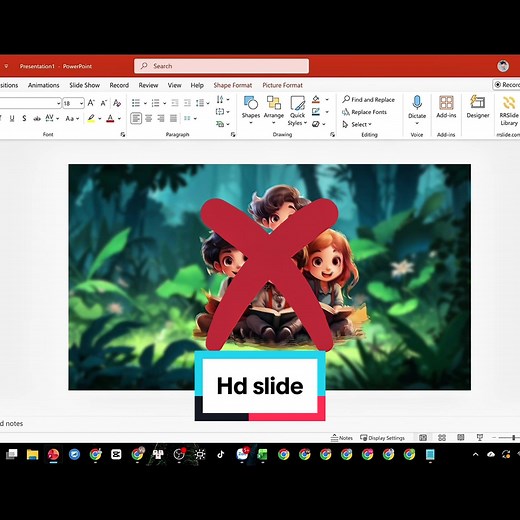Open highlight color dropdown arrow
Image resolution: width=520 pixels, height=520 pixels.
[100, 119]
